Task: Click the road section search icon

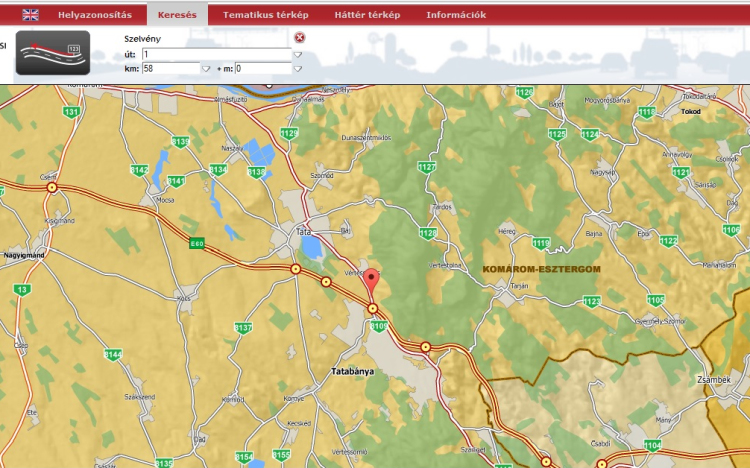Action: [53, 53]
